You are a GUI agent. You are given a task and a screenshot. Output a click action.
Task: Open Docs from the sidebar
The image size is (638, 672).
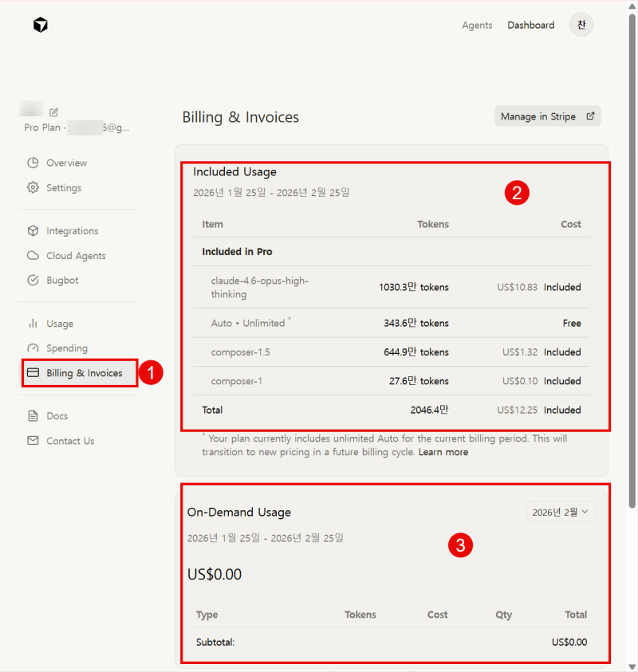click(x=57, y=415)
